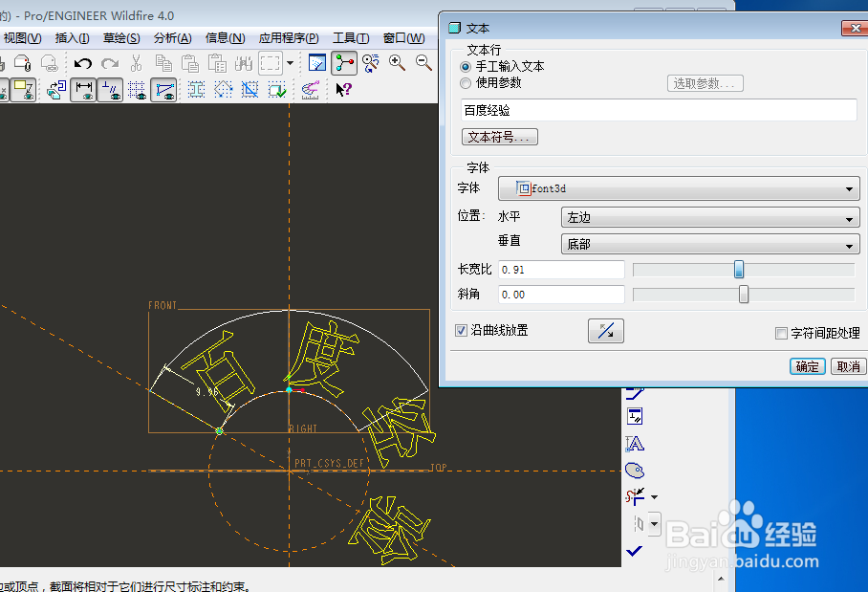Click the 斜角 slider handle
Viewport: 868px width, 592px height.
pos(744,295)
